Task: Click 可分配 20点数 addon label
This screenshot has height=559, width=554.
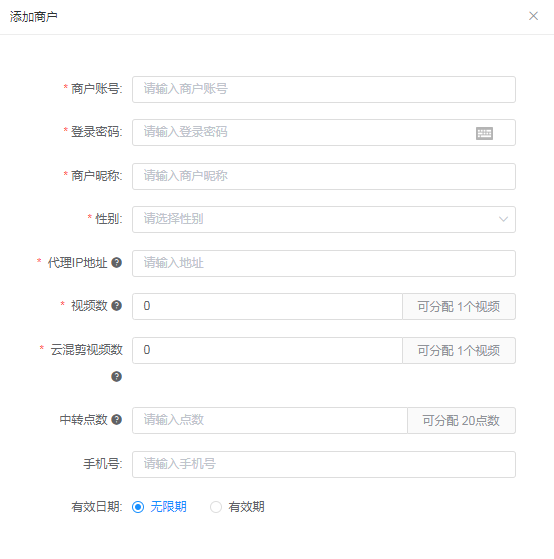Action: pos(461,420)
